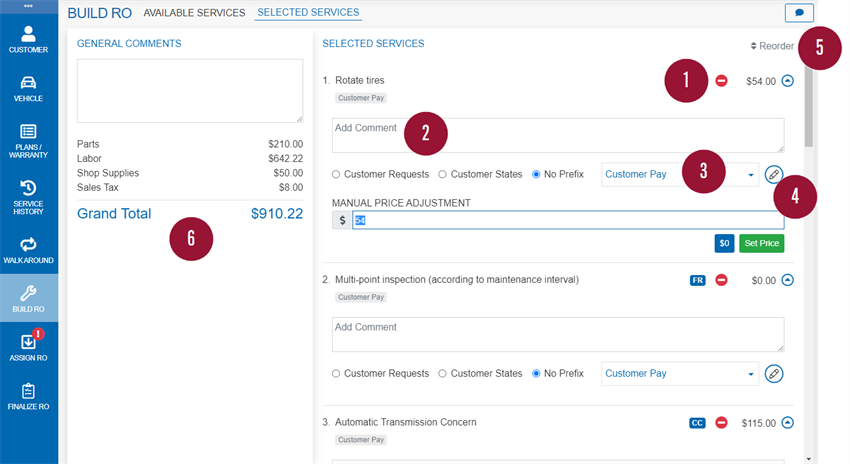Go to Build RO in sidebar
The width and height of the screenshot is (850, 464).
28,298
